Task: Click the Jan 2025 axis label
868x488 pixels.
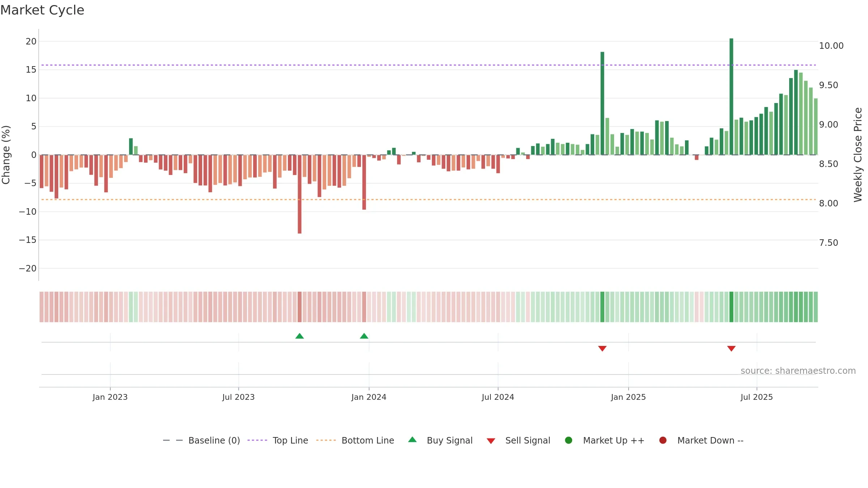Action: point(628,397)
